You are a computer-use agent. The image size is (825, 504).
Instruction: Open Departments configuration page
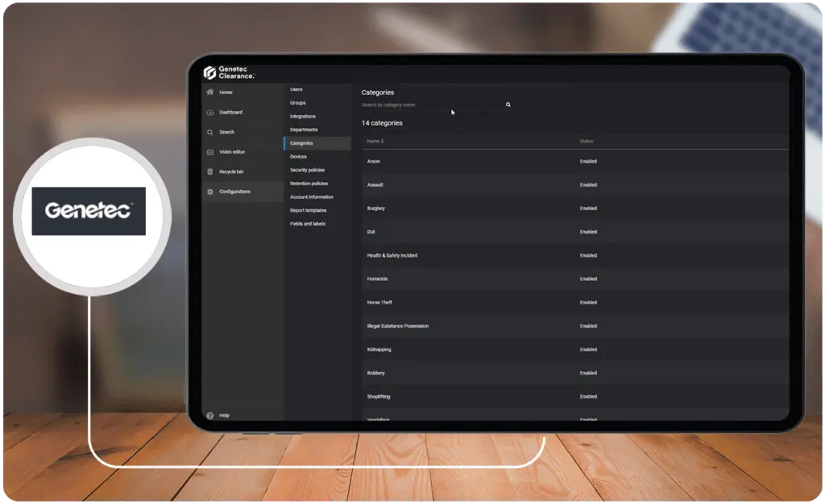[304, 130]
